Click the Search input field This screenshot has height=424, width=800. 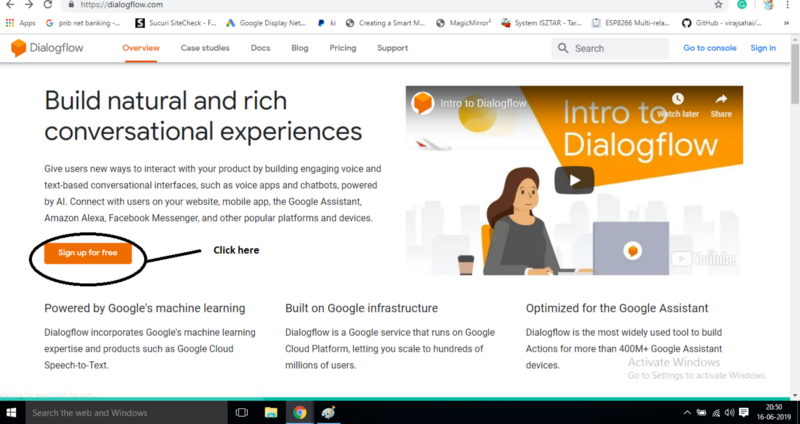click(x=610, y=48)
